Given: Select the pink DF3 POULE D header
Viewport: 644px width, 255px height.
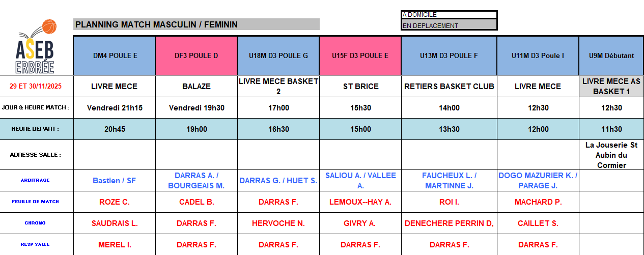Looking at the screenshot, I should click(x=196, y=56).
